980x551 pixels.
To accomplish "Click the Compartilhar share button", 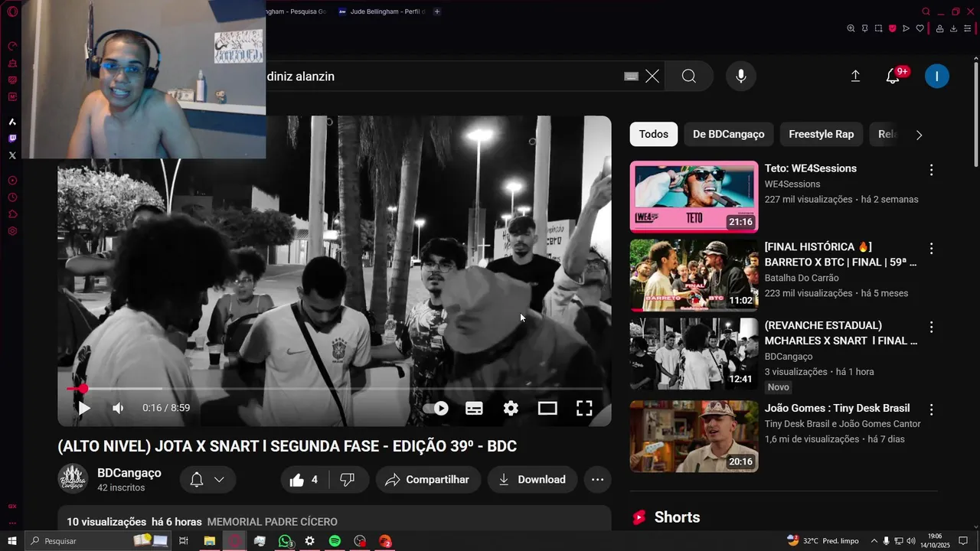I will point(428,480).
